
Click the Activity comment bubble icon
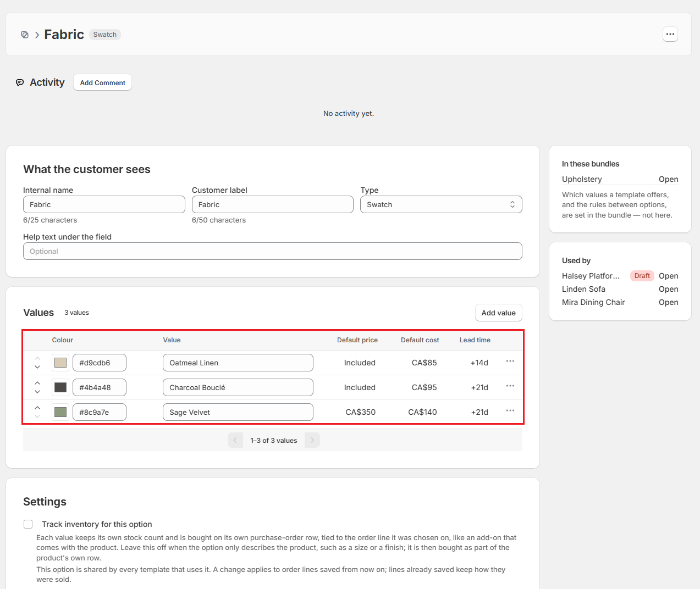(20, 82)
